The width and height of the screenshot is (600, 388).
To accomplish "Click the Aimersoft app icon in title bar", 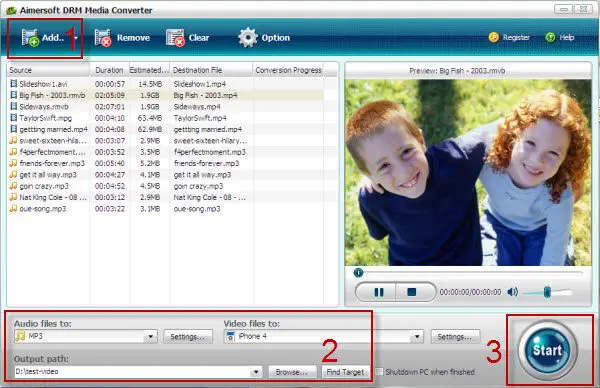I will [11, 10].
